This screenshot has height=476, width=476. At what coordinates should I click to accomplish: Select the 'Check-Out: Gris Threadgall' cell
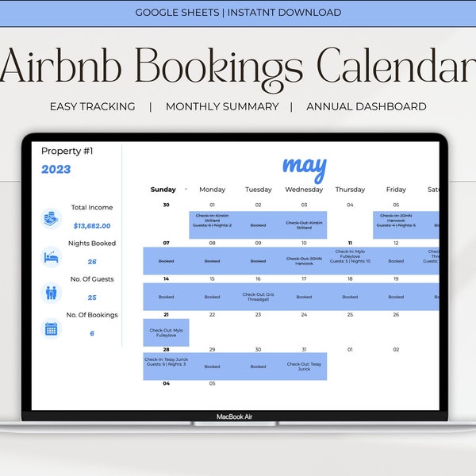(258, 297)
